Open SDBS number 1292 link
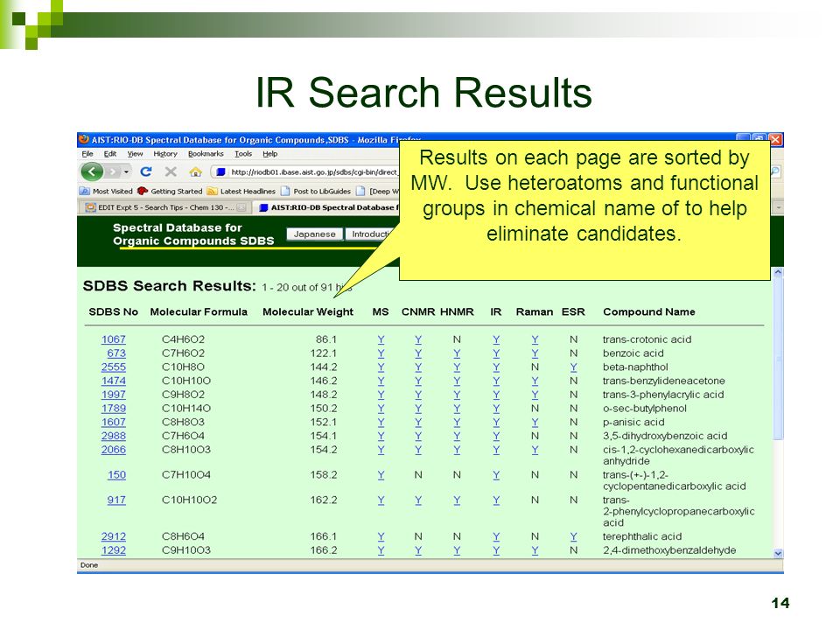 click(x=114, y=550)
